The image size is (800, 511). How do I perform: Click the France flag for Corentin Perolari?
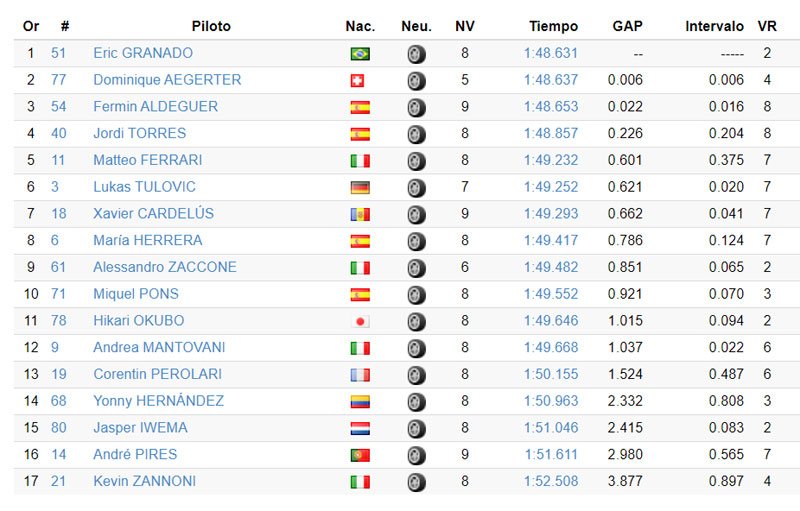(359, 375)
